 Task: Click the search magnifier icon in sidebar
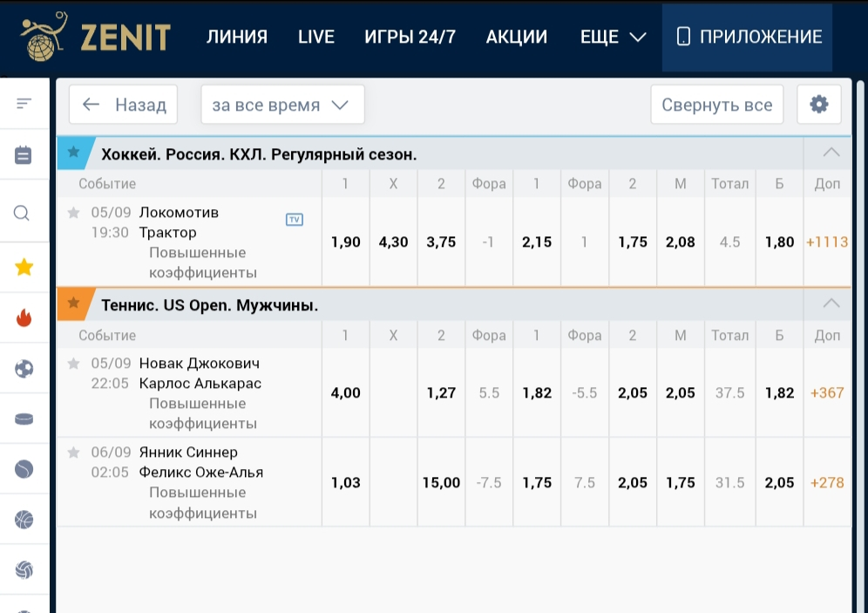pos(24,212)
